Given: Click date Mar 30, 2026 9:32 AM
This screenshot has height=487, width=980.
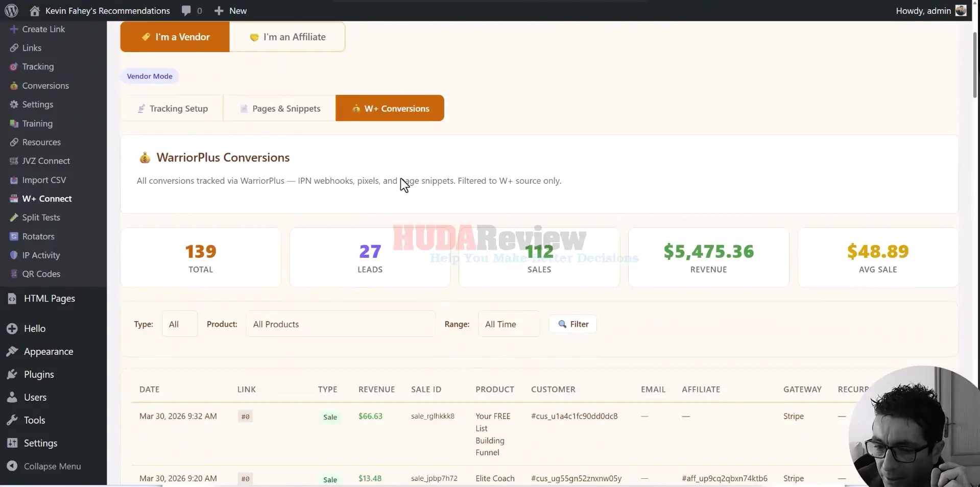Looking at the screenshot, I should 178,416.
